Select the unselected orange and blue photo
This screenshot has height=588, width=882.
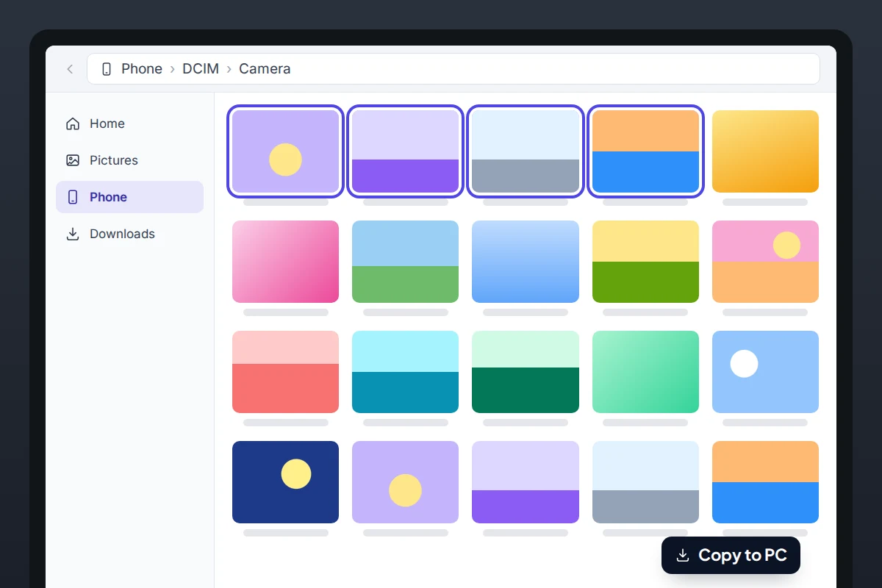pos(765,482)
